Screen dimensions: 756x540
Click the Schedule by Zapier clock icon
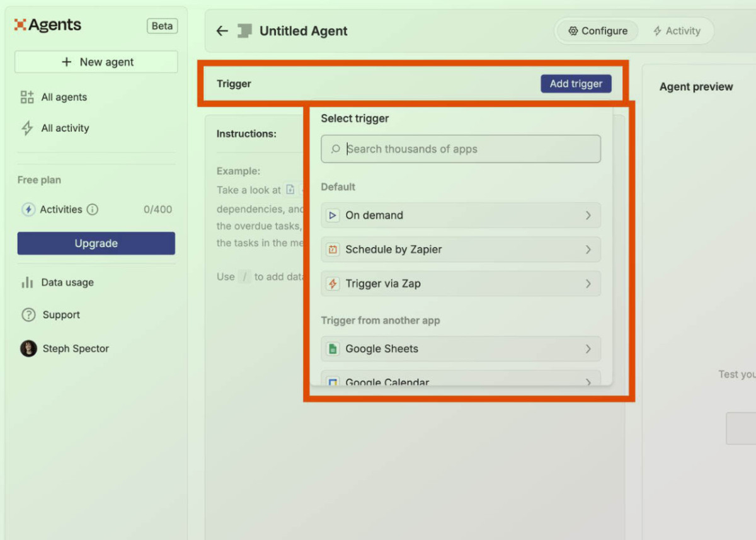(333, 250)
